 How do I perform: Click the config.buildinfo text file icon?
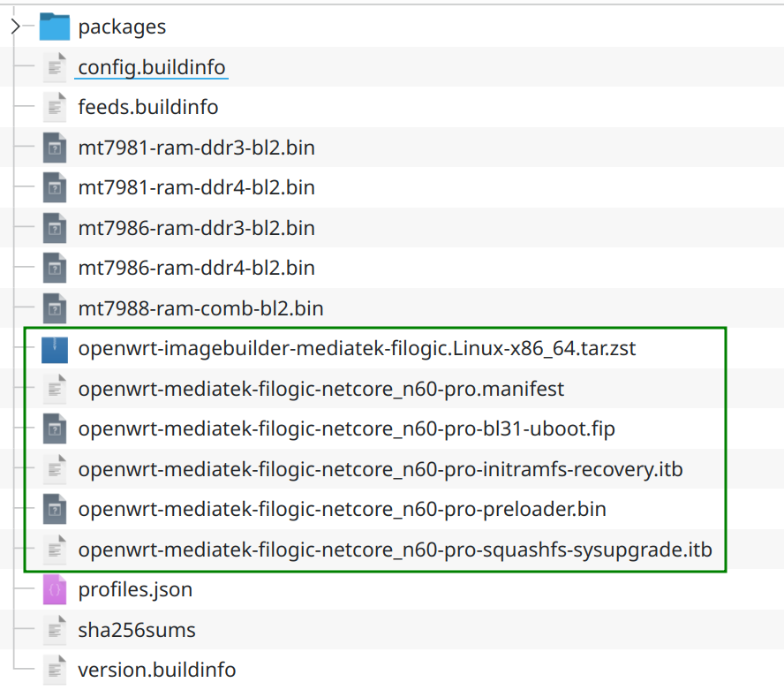55,67
